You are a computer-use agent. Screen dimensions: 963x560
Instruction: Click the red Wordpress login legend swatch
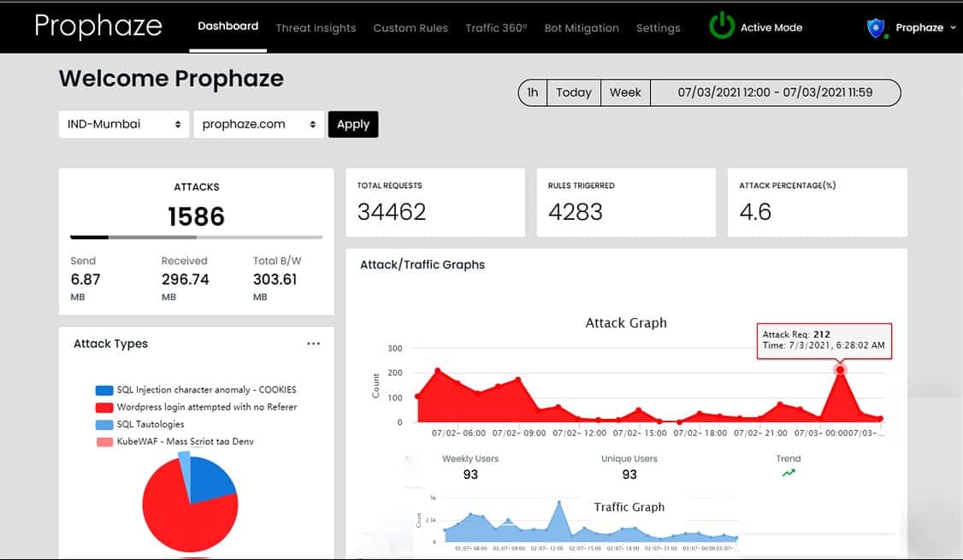[104, 407]
